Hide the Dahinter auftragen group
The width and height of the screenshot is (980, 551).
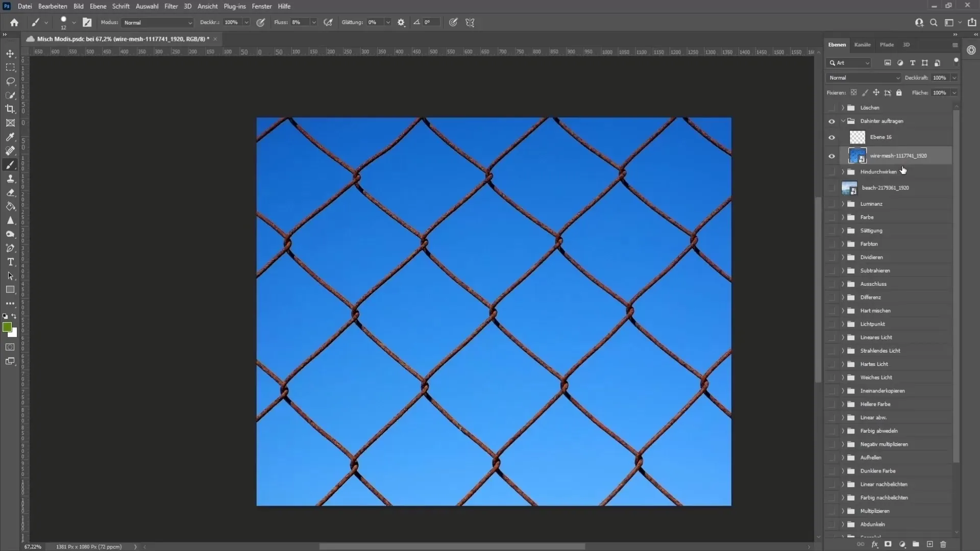coord(831,121)
